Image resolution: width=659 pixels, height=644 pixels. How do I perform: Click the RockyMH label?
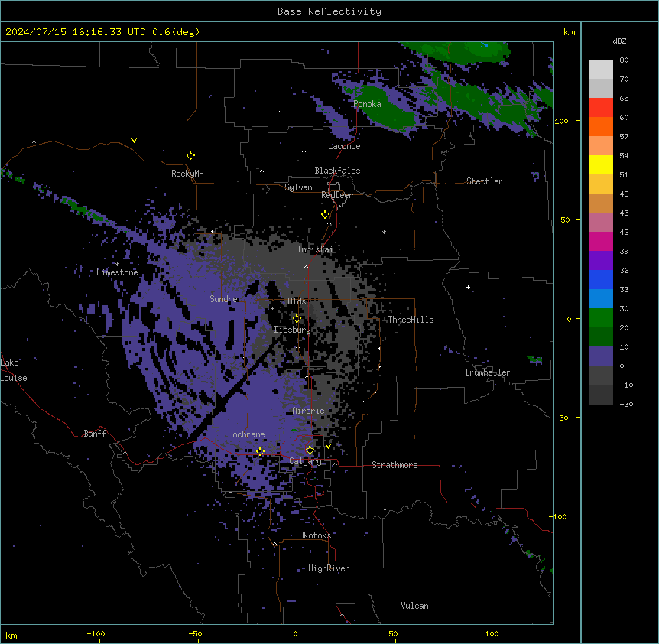pos(187,174)
